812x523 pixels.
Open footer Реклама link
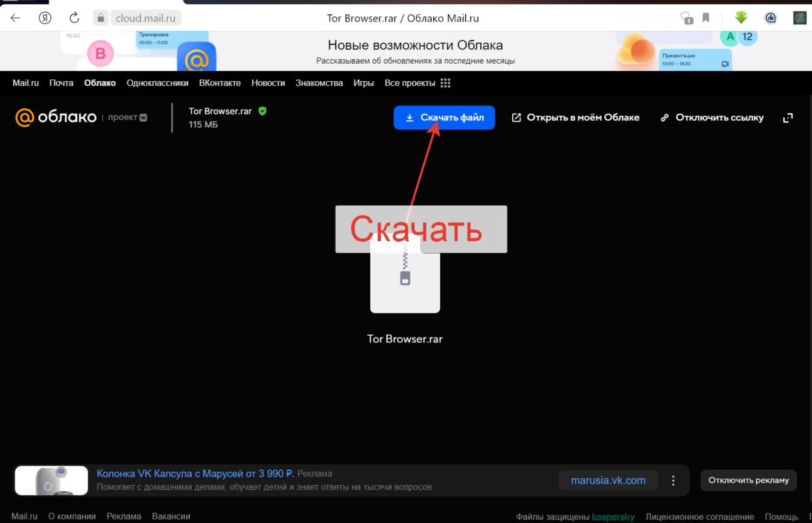coord(124,516)
